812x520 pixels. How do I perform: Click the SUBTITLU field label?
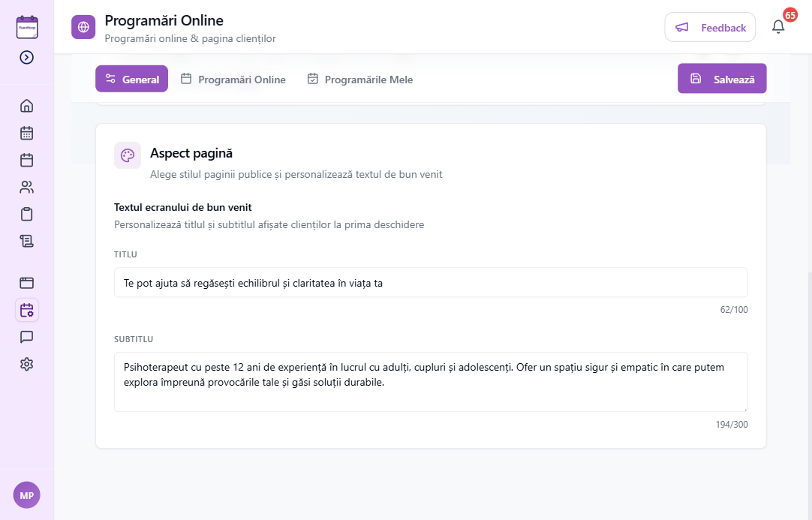[x=134, y=339]
